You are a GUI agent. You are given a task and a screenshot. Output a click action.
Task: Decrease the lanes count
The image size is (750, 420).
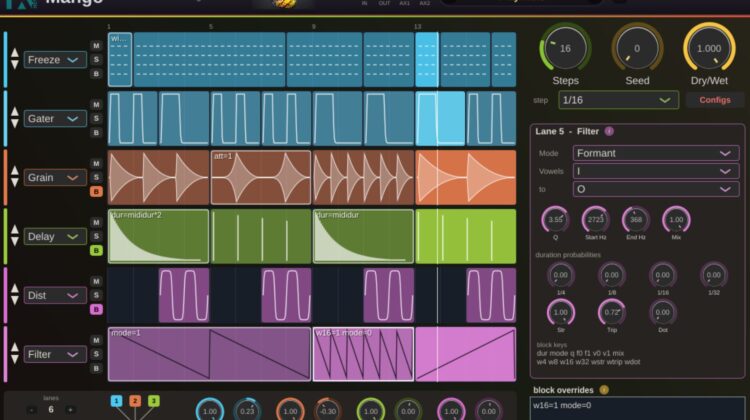point(32,410)
